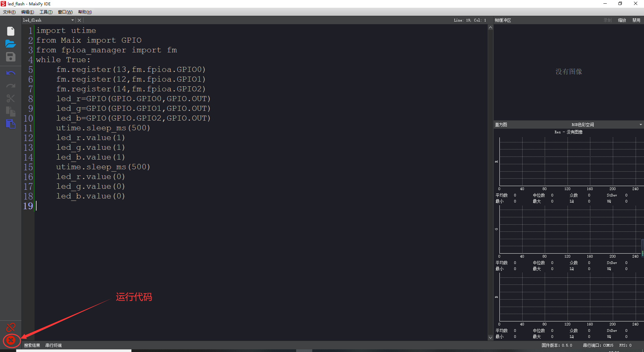Save the script with the floppy disk icon
The width and height of the screenshot is (644, 352).
tap(11, 57)
